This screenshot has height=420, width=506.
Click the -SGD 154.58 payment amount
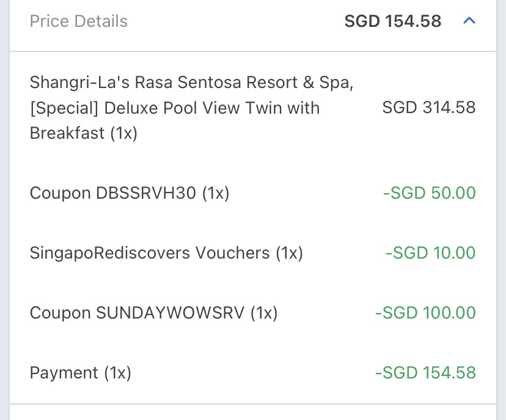coord(425,372)
